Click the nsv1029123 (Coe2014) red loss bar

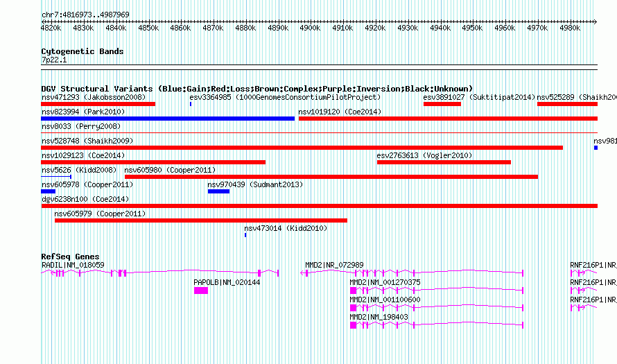click(153, 162)
